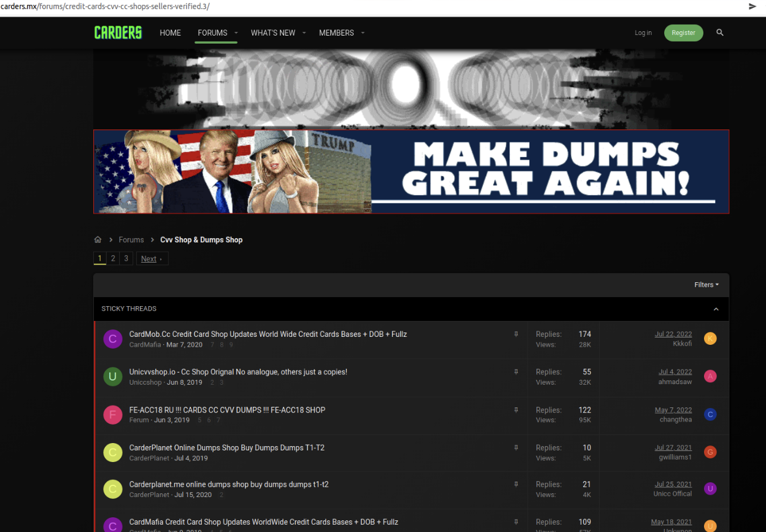This screenshot has height=532, width=766.
Task: Click the May 7, 2022 last post date
Action: tap(673, 410)
